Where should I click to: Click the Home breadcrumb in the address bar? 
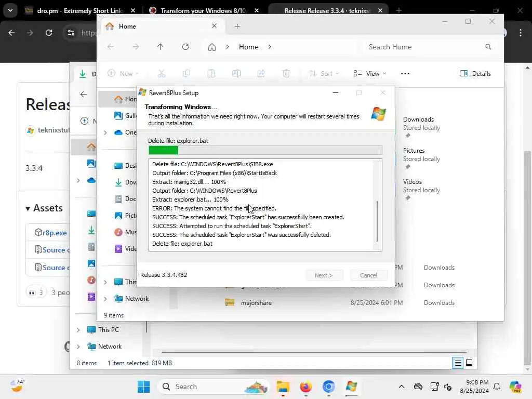249,47
